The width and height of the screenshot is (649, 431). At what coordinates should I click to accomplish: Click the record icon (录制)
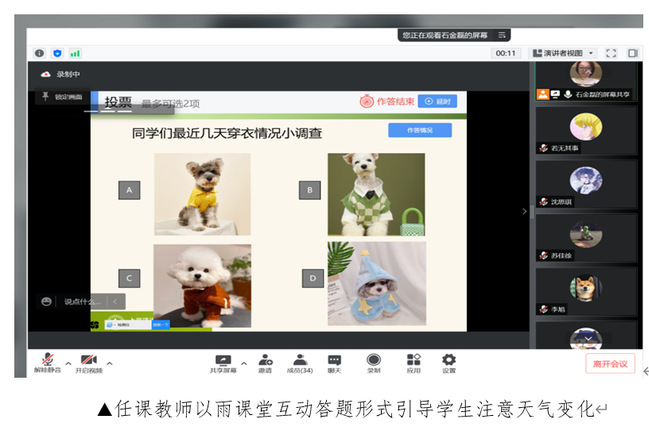[373, 360]
